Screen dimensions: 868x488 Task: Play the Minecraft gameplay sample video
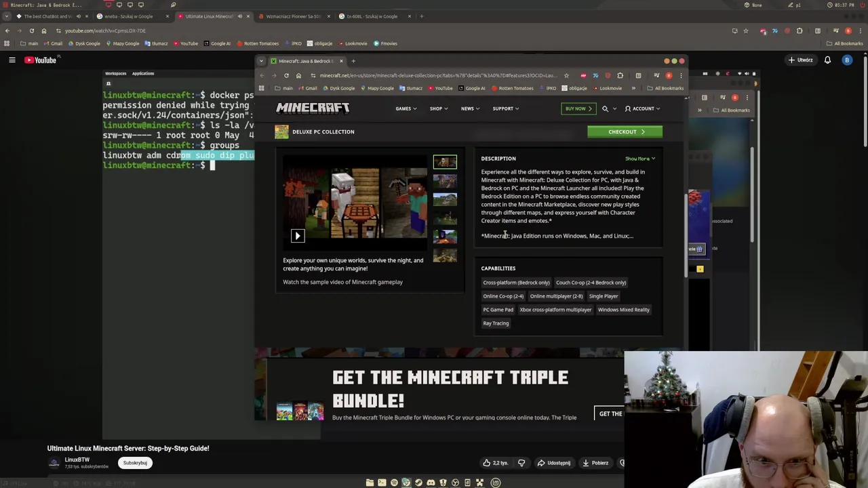coord(298,236)
